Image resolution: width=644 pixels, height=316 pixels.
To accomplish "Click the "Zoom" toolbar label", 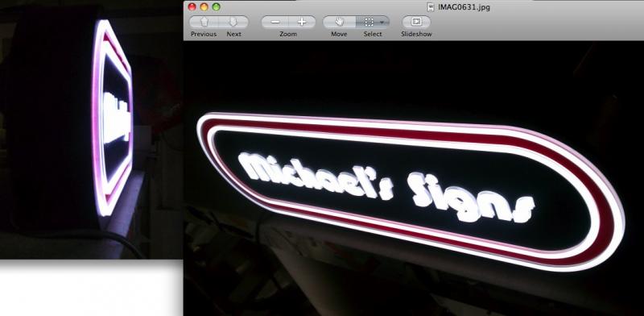I will click(288, 34).
